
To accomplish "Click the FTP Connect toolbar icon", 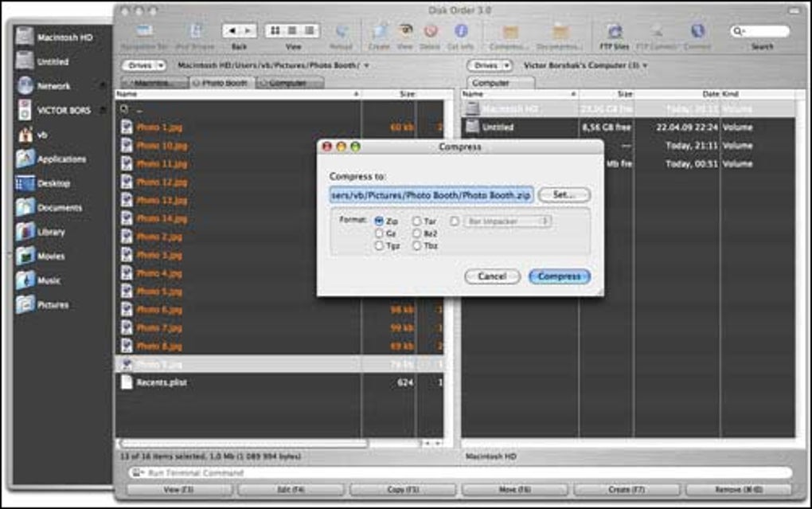I will [x=656, y=32].
